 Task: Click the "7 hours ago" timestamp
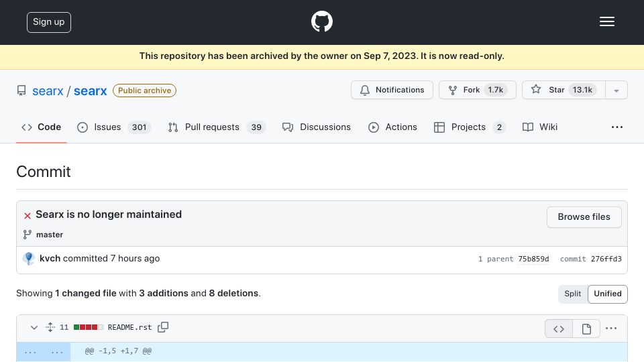tap(135, 259)
